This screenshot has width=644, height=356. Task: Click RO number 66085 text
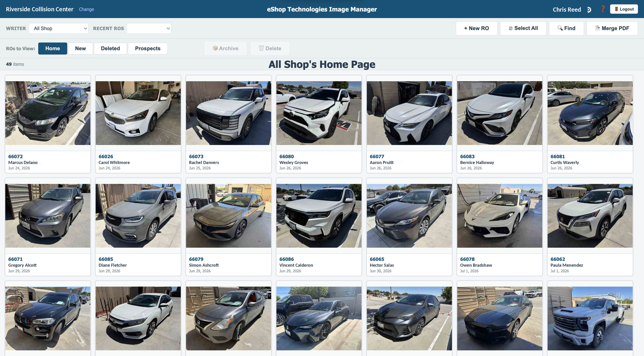pyautogui.click(x=106, y=259)
